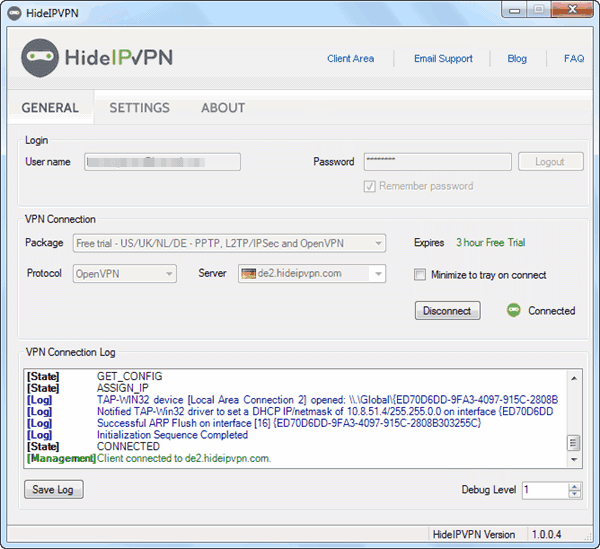Click the log scrollbar thumb
The image size is (600, 549).
[573, 443]
